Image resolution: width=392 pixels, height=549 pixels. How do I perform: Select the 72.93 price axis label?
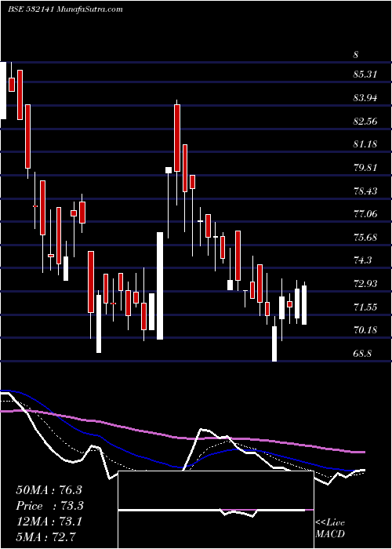366,283
